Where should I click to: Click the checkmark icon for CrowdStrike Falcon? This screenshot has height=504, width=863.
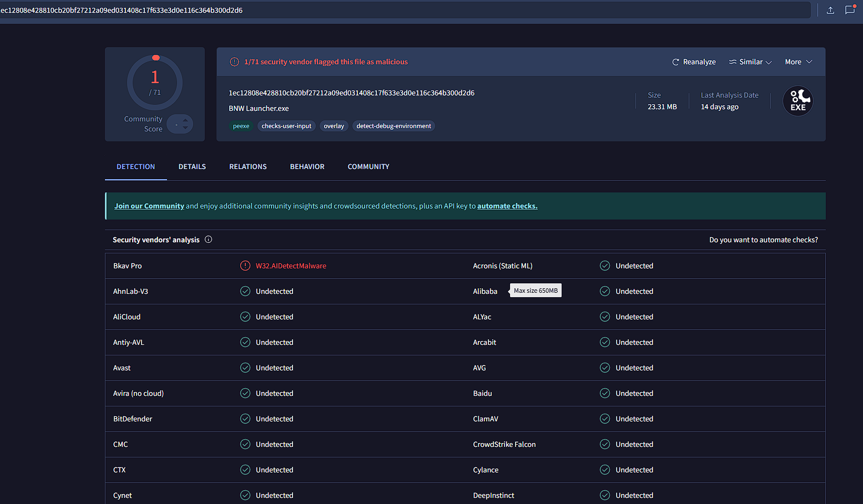pos(605,444)
